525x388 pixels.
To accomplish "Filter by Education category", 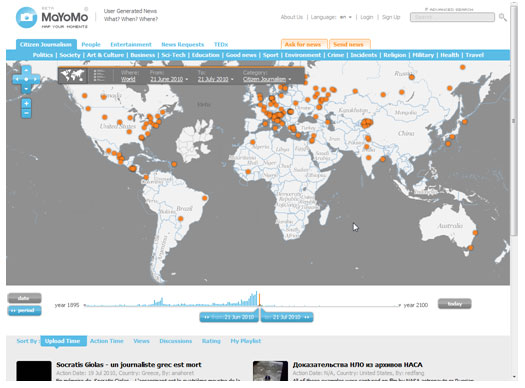I will click(206, 55).
